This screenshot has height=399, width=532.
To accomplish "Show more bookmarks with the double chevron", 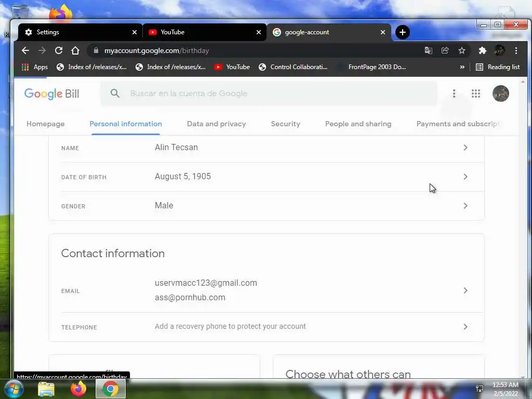I will pos(462,67).
